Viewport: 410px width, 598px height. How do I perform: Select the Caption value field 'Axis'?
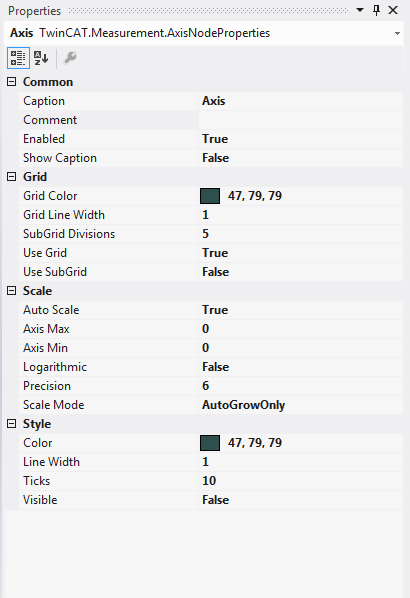[x=301, y=101]
